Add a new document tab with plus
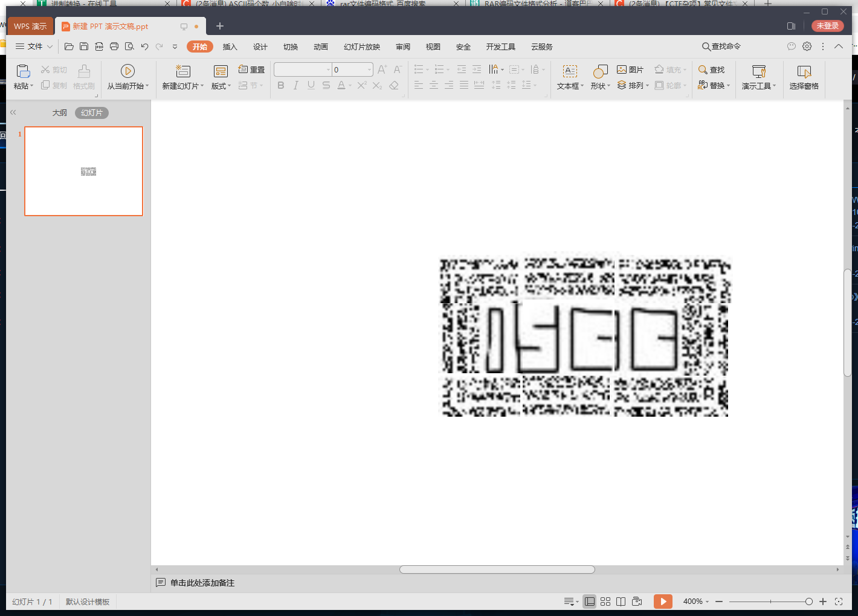This screenshot has height=616, width=858. (220, 26)
